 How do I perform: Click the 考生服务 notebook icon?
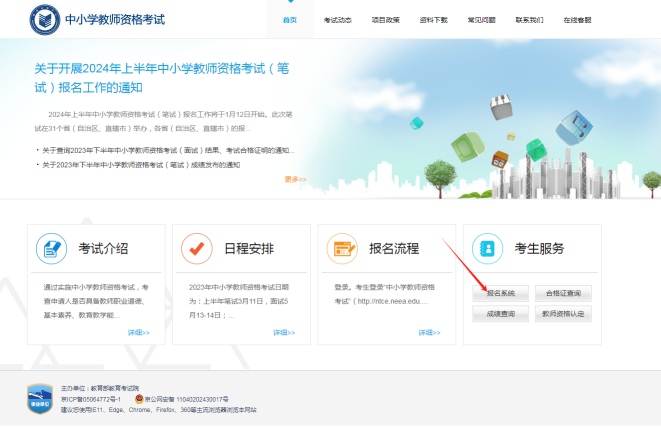point(488,249)
